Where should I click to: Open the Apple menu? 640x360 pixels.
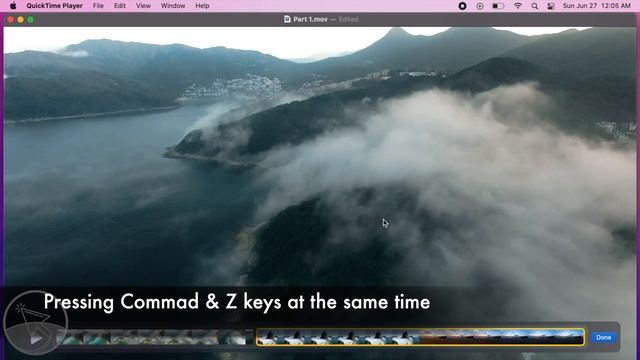click(x=13, y=6)
